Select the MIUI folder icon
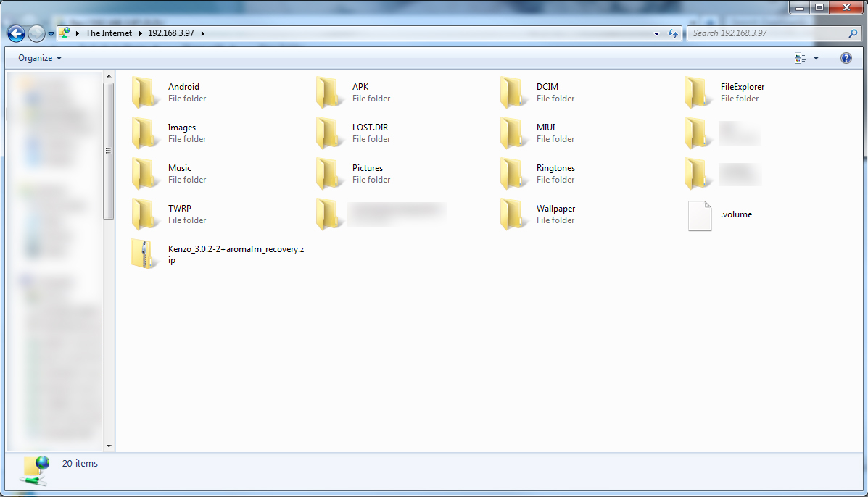The width and height of the screenshot is (868, 497). [512, 133]
